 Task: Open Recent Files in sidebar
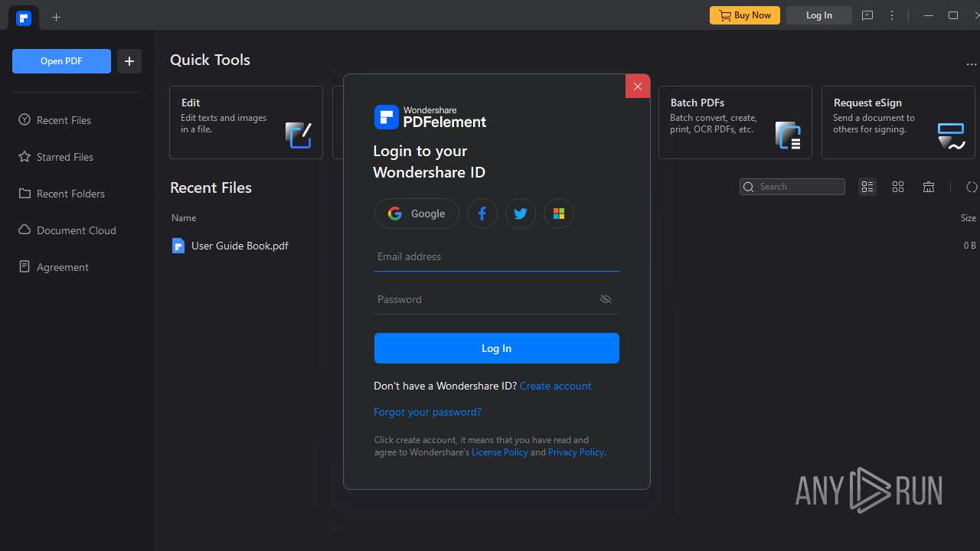[54, 120]
